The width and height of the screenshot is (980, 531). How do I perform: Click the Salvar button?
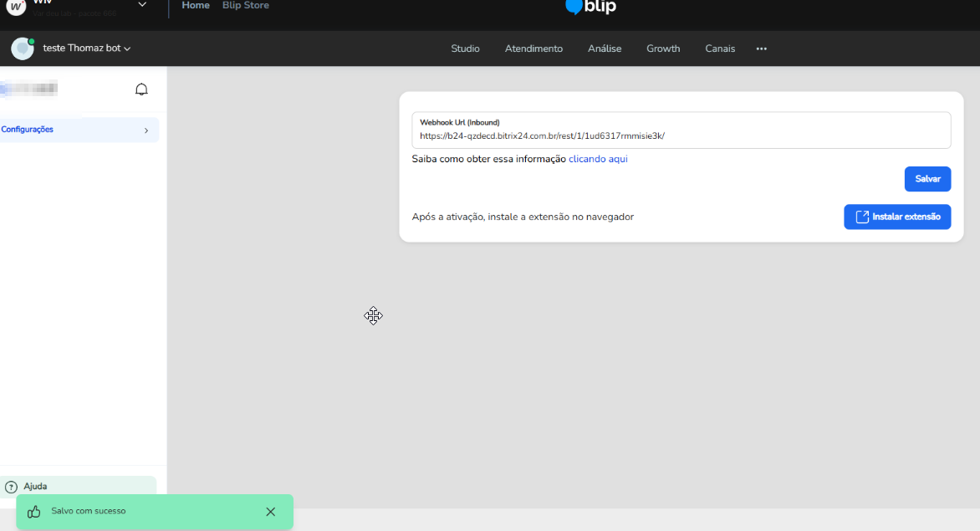[x=927, y=179]
